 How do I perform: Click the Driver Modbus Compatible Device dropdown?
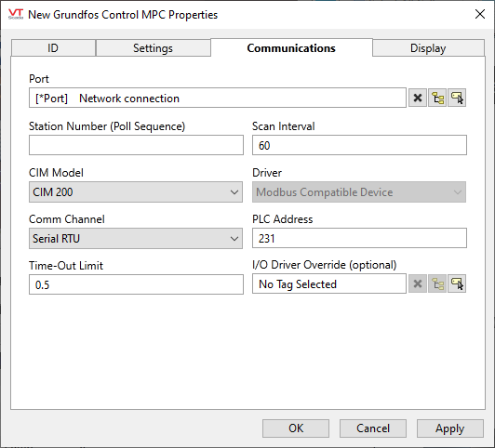coord(359,192)
